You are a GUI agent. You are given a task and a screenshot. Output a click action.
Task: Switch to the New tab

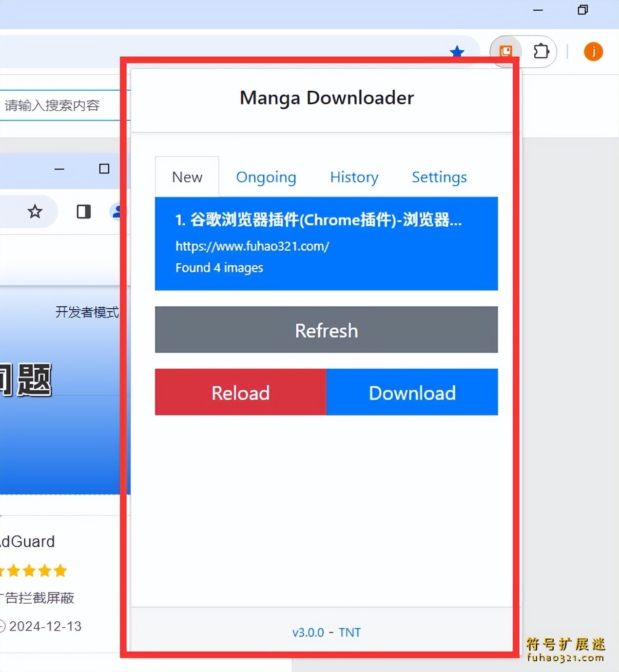tap(187, 177)
